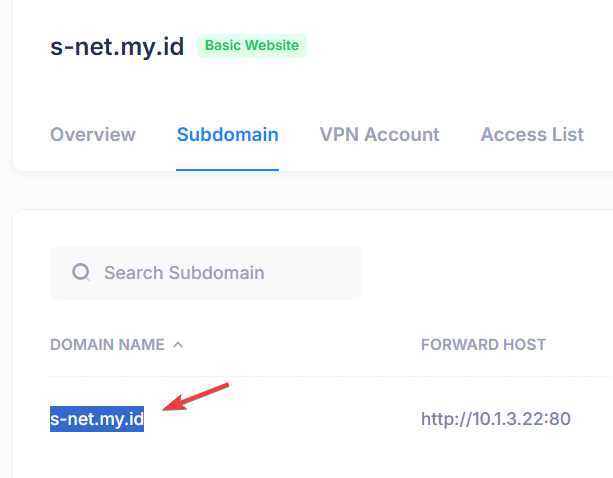Image resolution: width=613 pixels, height=478 pixels.
Task: Focus the Search Subdomain field
Action: click(206, 273)
